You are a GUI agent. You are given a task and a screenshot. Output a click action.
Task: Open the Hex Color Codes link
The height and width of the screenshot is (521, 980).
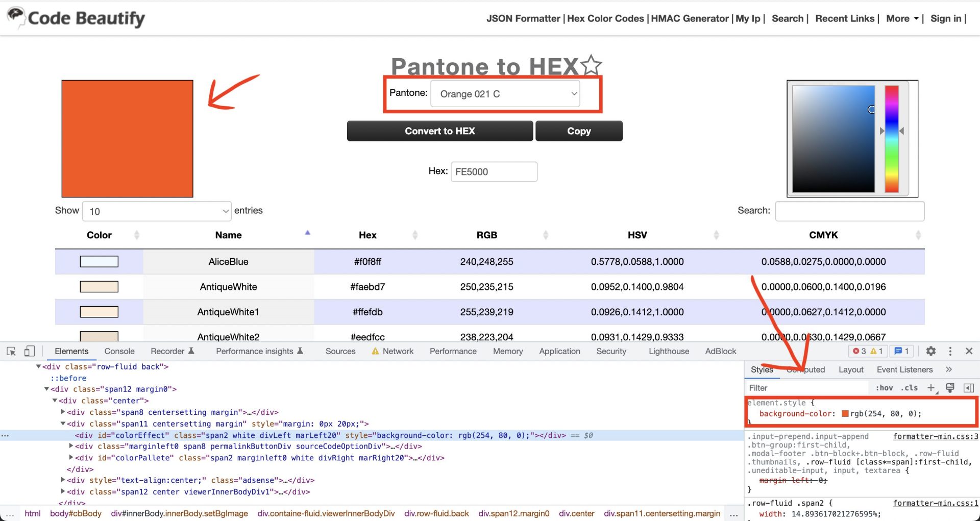[605, 18]
